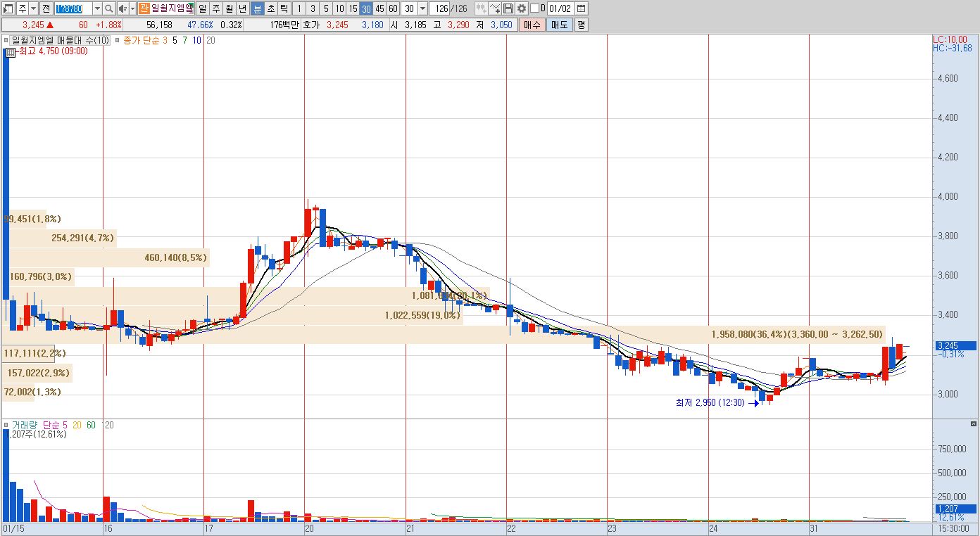Open chart settings gear icon
This screenshot has width=980, height=536.
click(521, 8)
